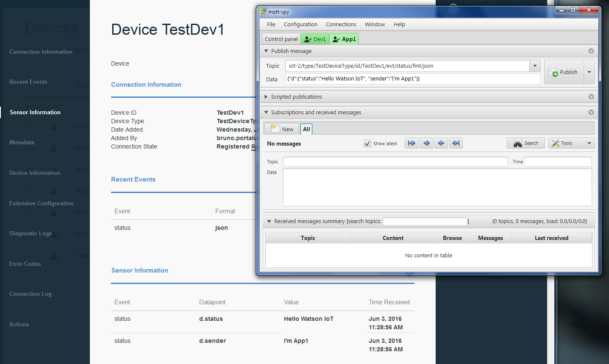Click the 'json' format cell in Recent Events

[222, 228]
